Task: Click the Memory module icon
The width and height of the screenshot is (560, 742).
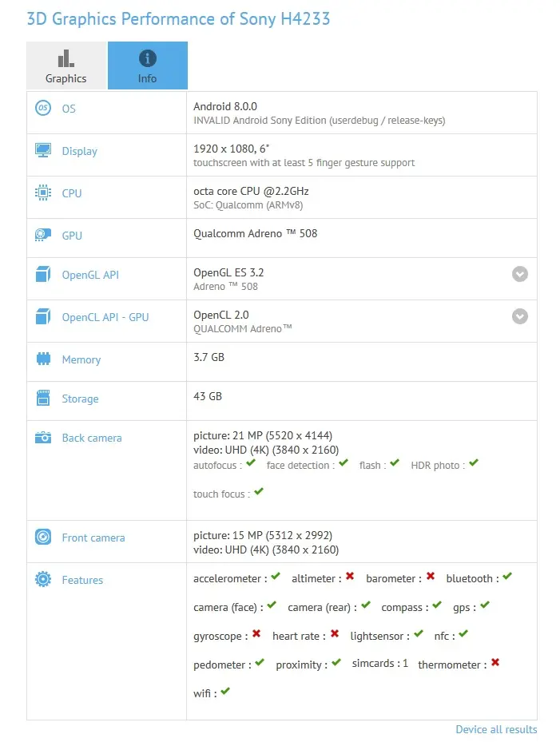Action: (x=43, y=359)
